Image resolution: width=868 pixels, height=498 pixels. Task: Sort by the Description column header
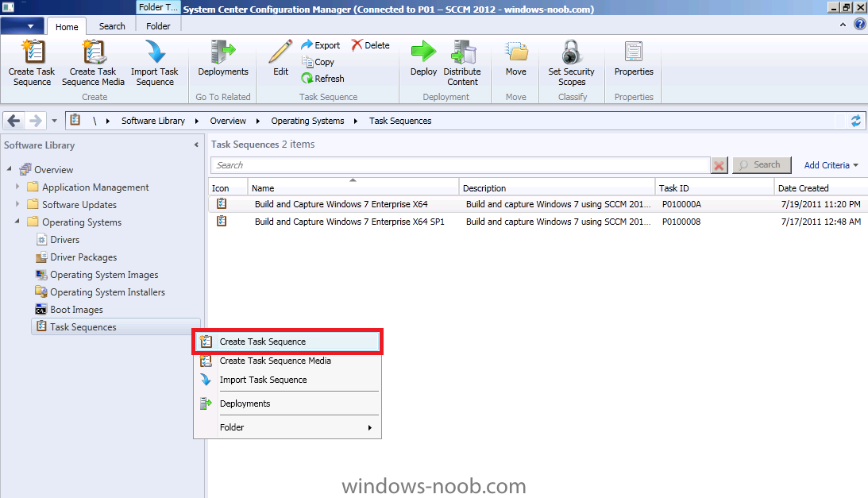(557, 187)
